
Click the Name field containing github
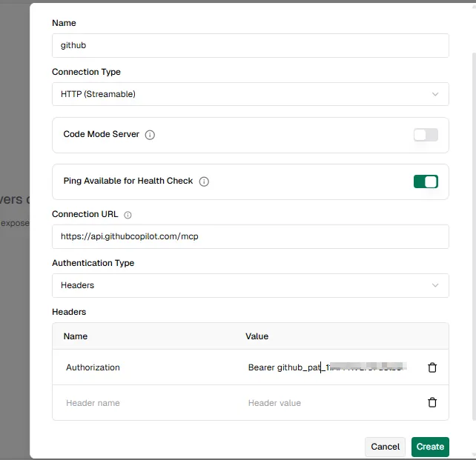[251, 45]
